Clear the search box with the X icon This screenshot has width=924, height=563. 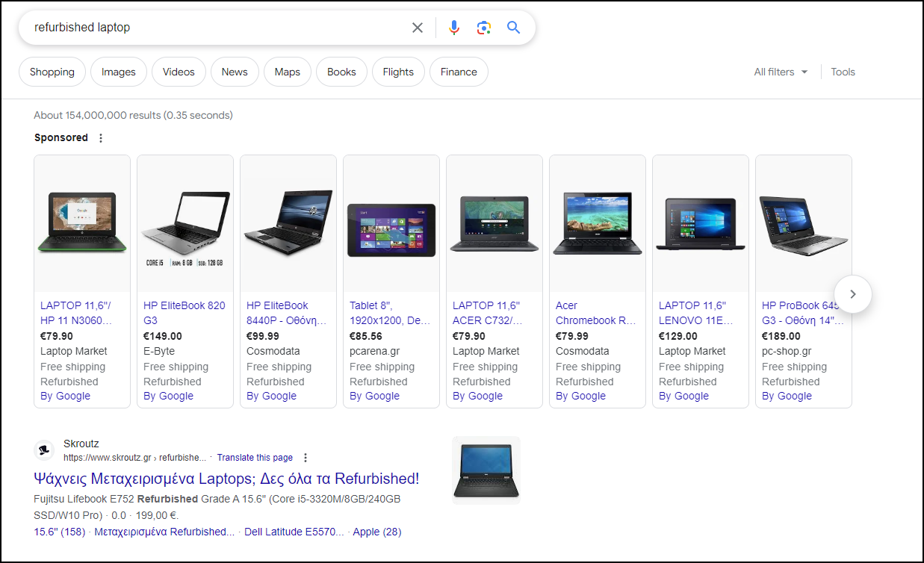[418, 28]
